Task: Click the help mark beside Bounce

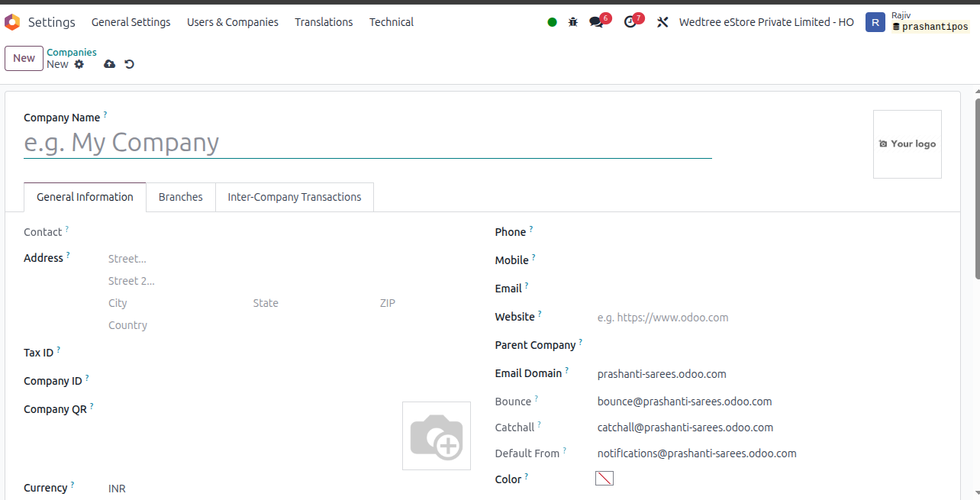Action: click(x=537, y=398)
